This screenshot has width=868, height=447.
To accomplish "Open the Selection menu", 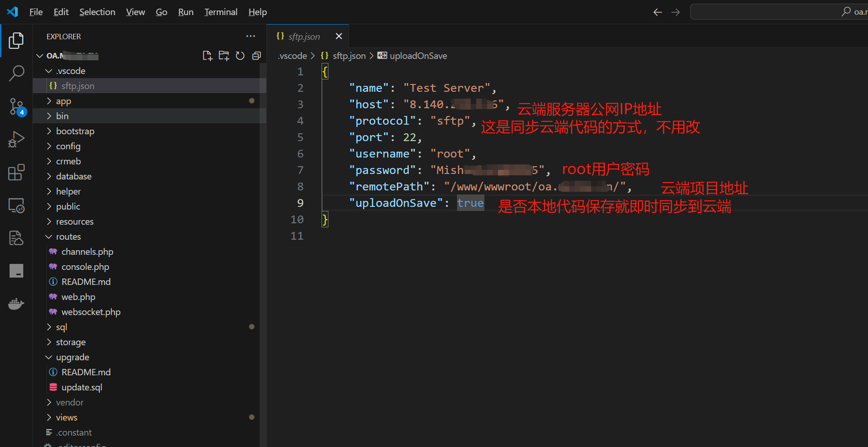I will click(x=97, y=12).
